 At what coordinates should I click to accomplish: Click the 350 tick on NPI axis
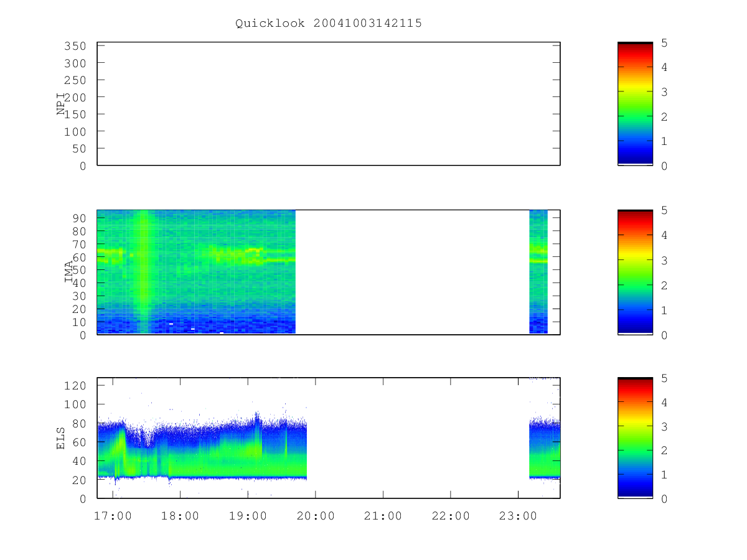pyautogui.click(x=76, y=46)
